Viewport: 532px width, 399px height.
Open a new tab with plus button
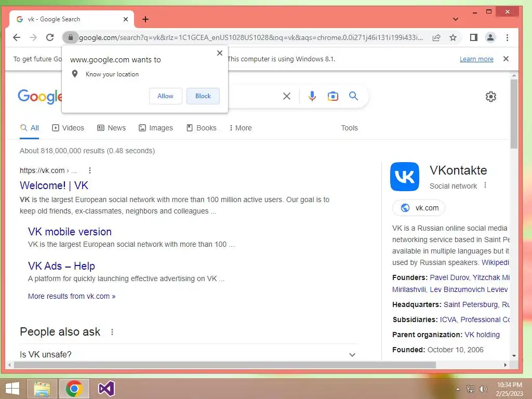(x=145, y=19)
